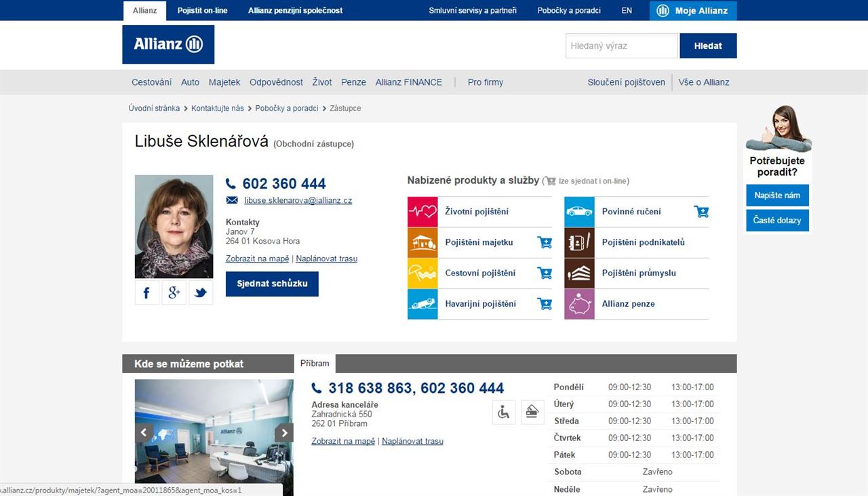Click the cart icon beside Cestovní pojištění
Viewport: 868px width, 496px height.
[545, 273]
